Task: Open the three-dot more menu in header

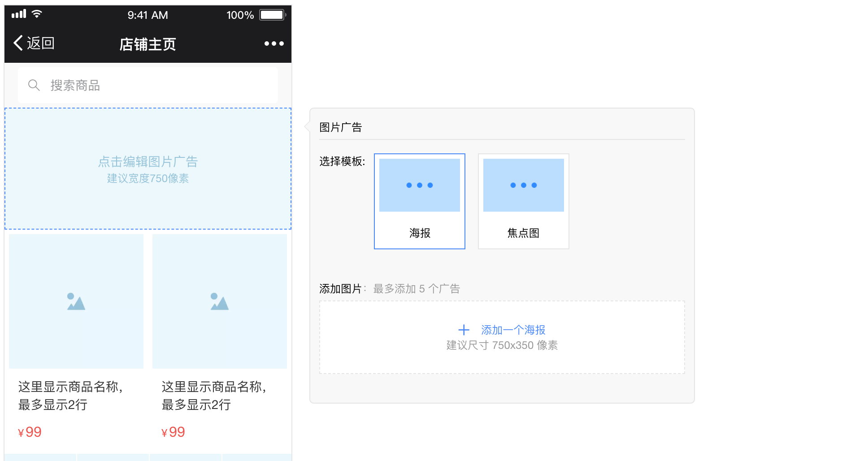Action: [274, 43]
